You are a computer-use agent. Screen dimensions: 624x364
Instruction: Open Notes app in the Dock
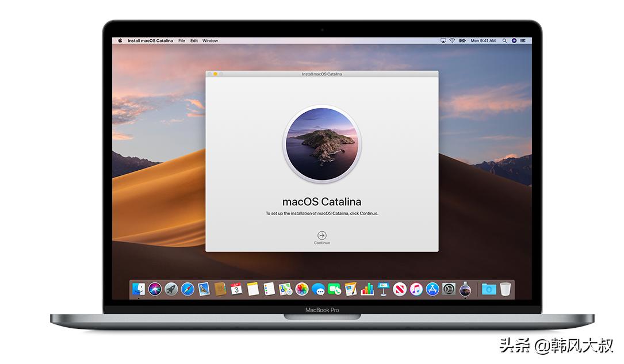(252, 289)
